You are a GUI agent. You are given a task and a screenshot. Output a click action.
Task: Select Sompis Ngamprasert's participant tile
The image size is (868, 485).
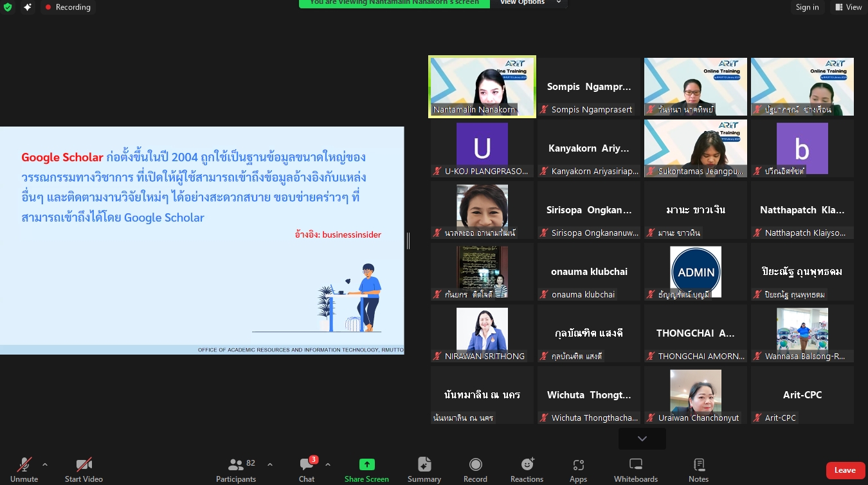(x=589, y=87)
